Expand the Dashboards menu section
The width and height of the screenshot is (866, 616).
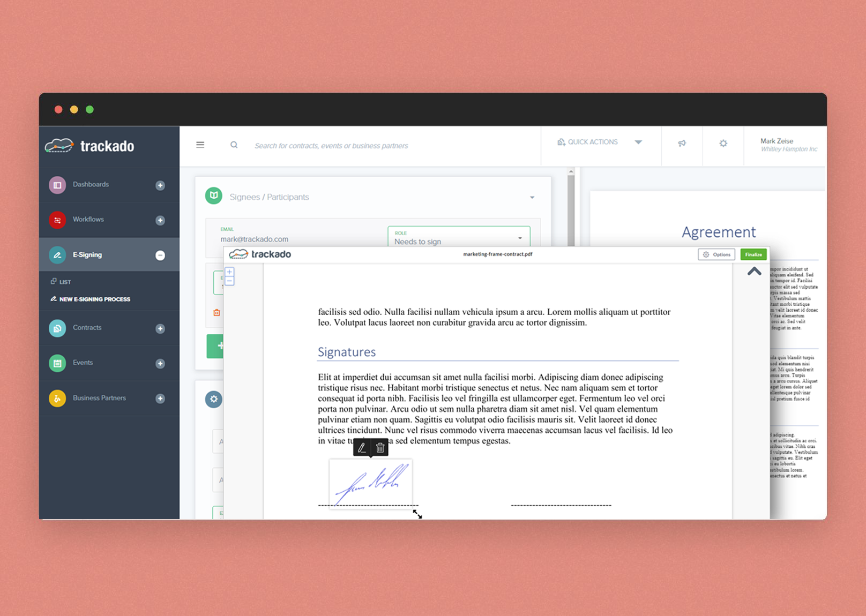pos(160,185)
